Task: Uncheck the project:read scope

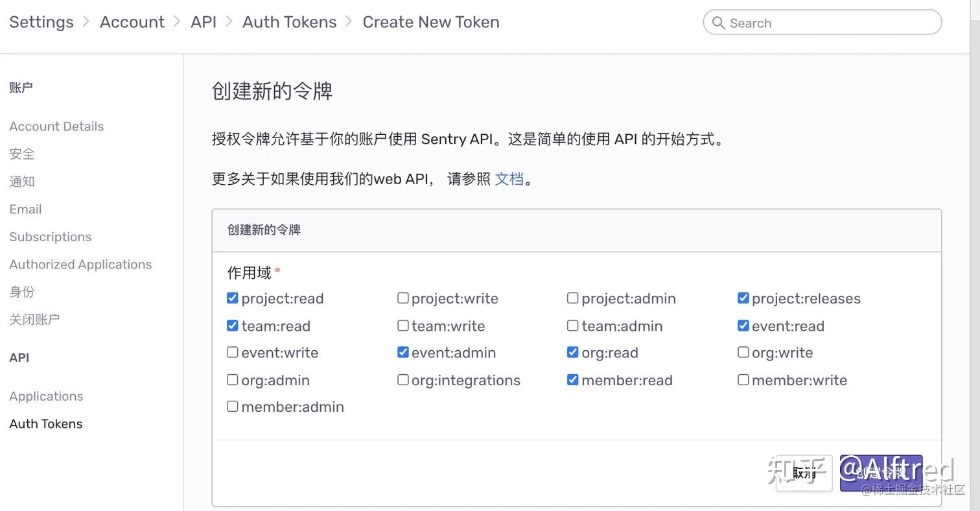Action: click(x=232, y=298)
